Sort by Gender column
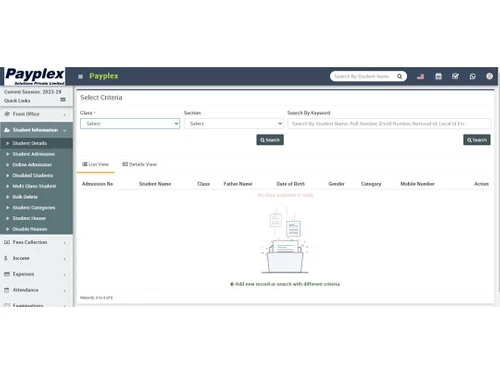The width and height of the screenshot is (500, 375). pyautogui.click(x=336, y=184)
